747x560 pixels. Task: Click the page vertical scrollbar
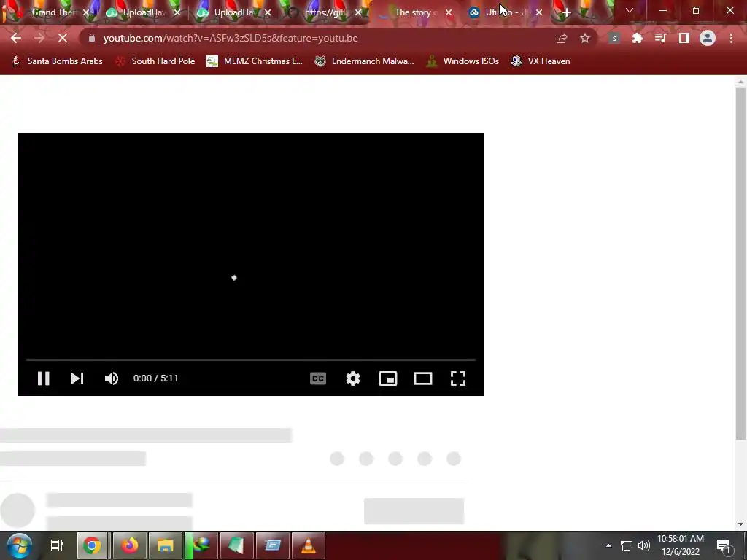click(x=740, y=262)
